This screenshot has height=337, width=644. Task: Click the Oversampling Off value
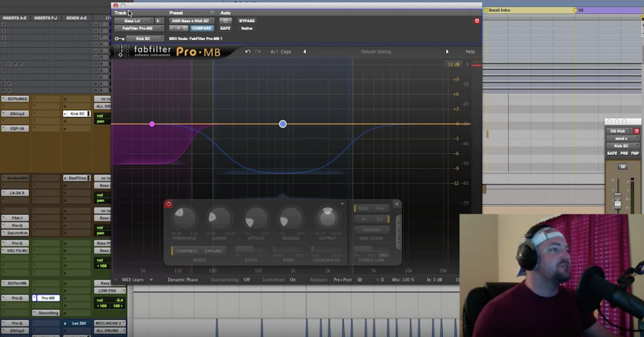click(247, 280)
